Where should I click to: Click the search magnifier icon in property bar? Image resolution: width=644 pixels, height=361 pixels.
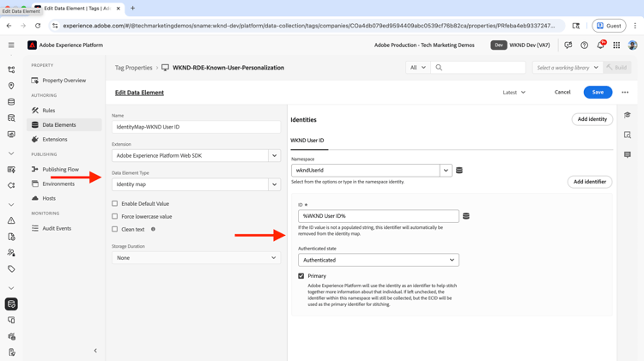point(439,68)
